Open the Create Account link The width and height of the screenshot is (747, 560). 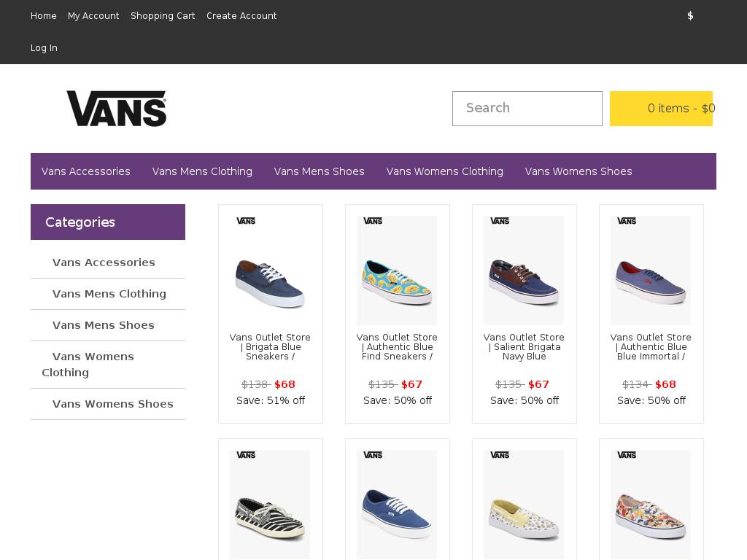pyautogui.click(x=241, y=16)
